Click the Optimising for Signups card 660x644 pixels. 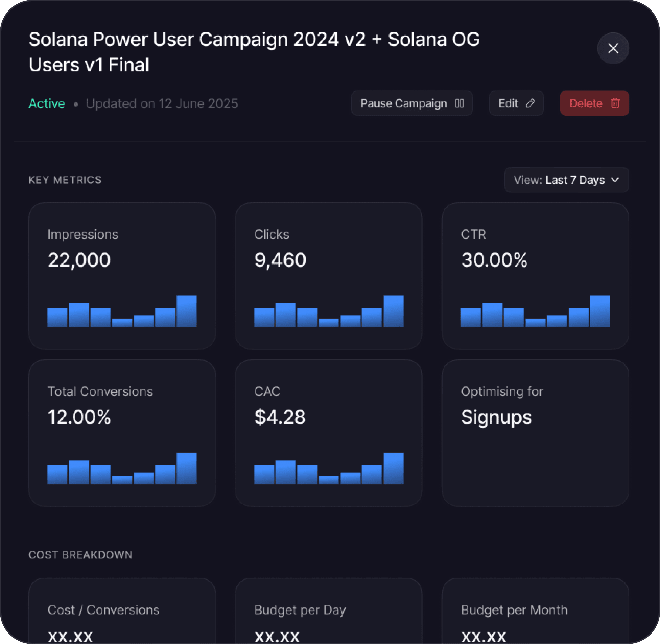[x=535, y=432]
